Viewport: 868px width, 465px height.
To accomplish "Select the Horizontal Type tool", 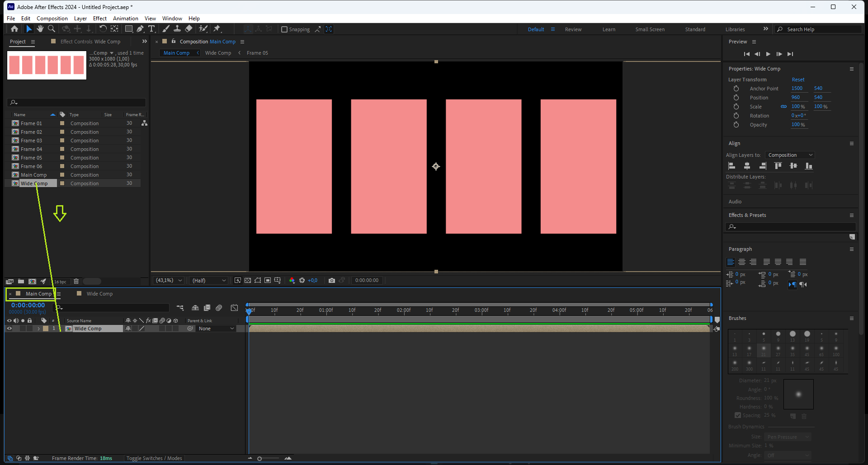I will pos(151,29).
